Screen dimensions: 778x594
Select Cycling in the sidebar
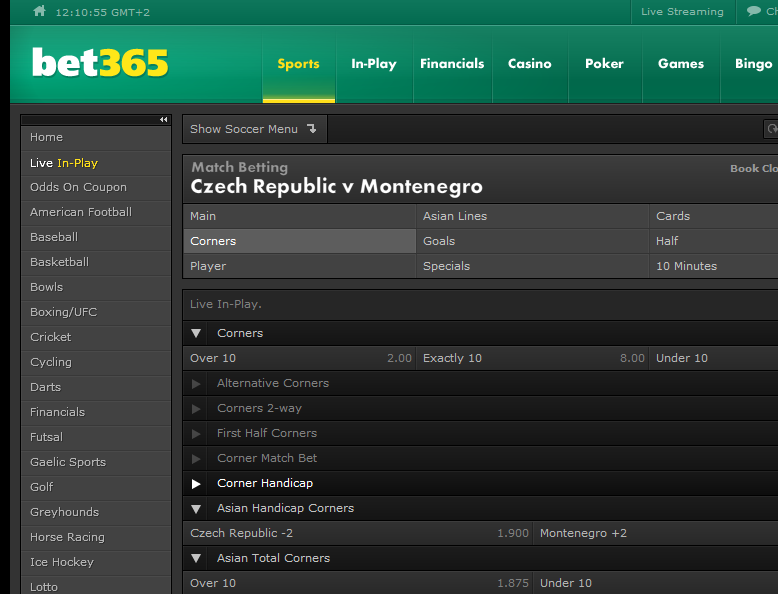click(96, 362)
